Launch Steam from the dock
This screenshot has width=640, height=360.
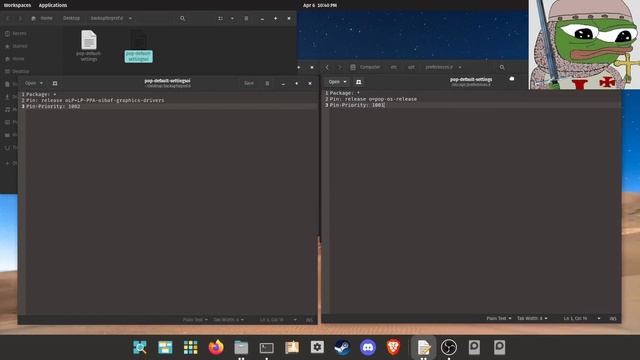pyautogui.click(x=342, y=347)
